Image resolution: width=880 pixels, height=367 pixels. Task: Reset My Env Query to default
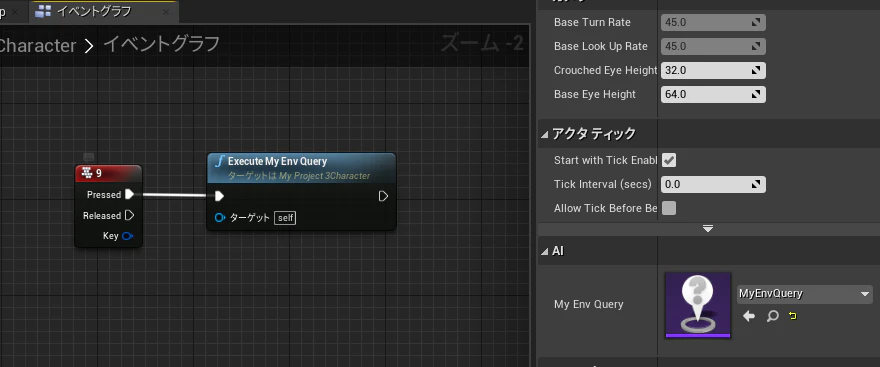[792, 316]
